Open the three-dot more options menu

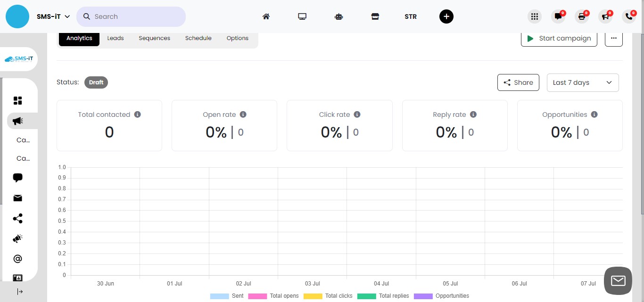[x=613, y=38]
